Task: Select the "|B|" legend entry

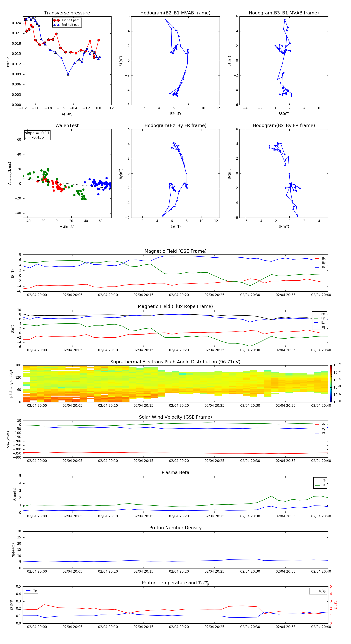Action: point(320,327)
